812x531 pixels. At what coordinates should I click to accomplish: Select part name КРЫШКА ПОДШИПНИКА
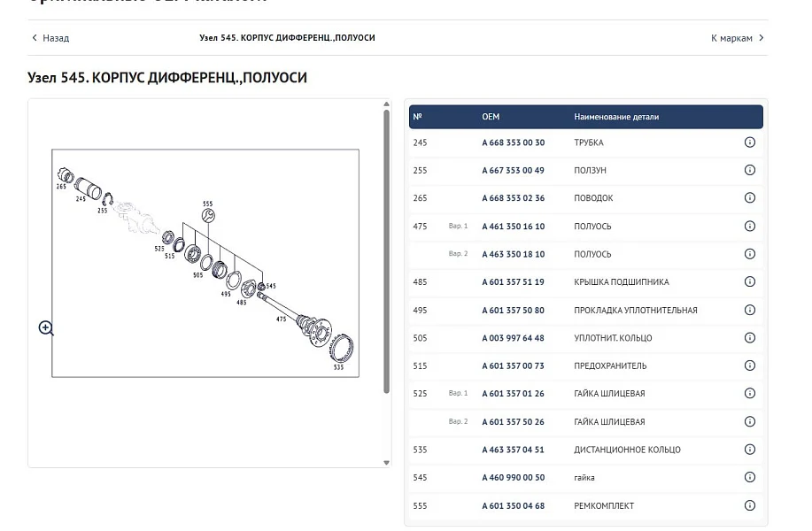[622, 282]
